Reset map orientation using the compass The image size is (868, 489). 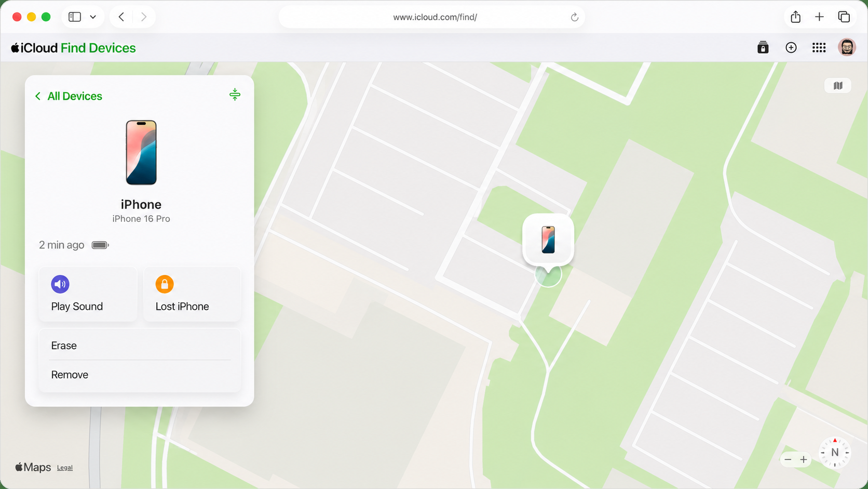835,453
